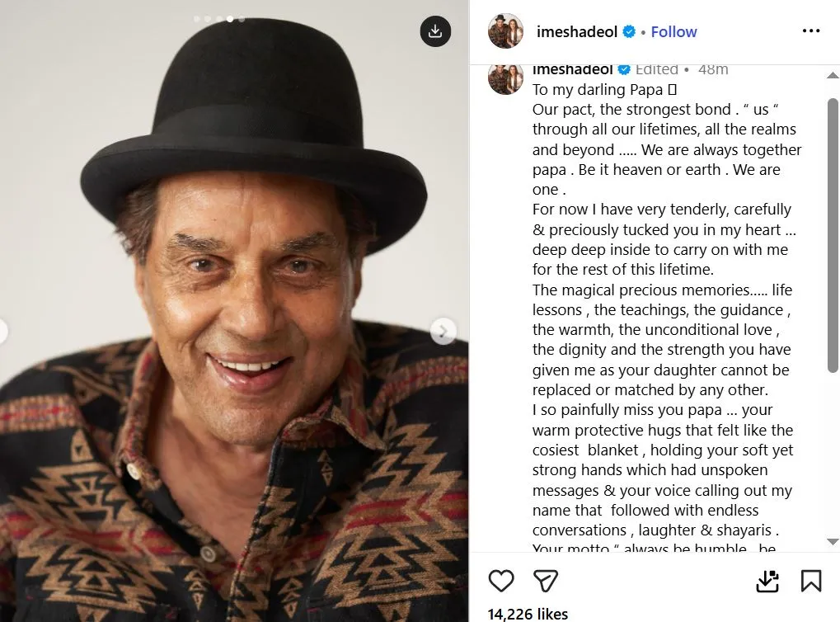This screenshot has height=622, width=840.
Task: Open the profile avatar in the post header
Action: coord(505,31)
